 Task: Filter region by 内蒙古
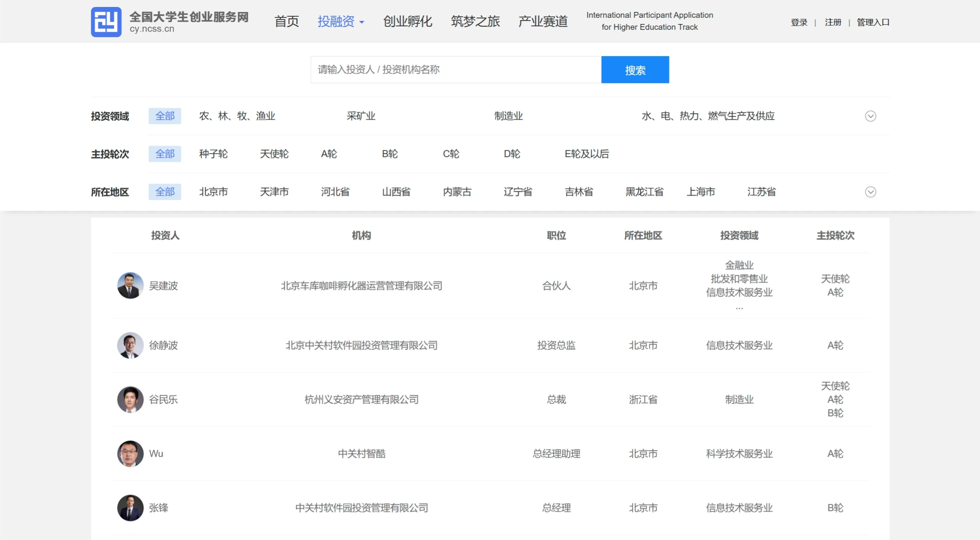pyautogui.click(x=457, y=192)
